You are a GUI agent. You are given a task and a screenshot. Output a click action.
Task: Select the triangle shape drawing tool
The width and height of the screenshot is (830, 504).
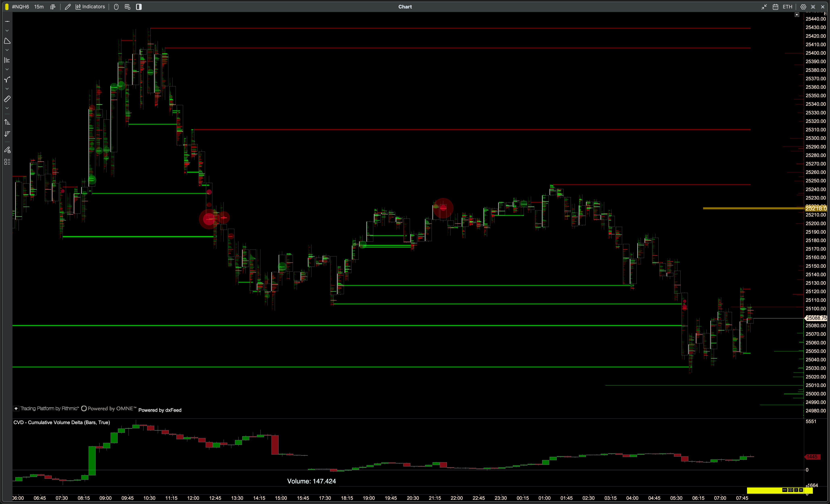(7, 41)
